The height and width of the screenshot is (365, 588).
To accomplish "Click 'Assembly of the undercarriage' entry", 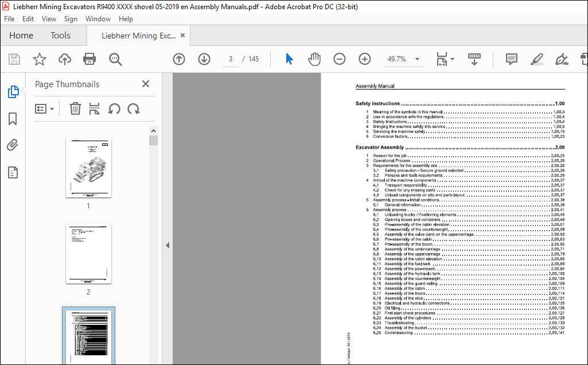I will coord(412,249).
